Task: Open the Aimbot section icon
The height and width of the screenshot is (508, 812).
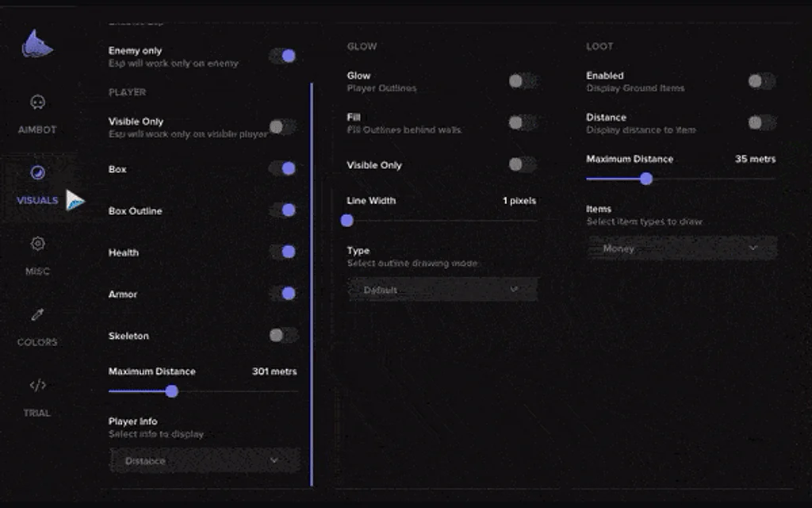Action: pyautogui.click(x=37, y=102)
